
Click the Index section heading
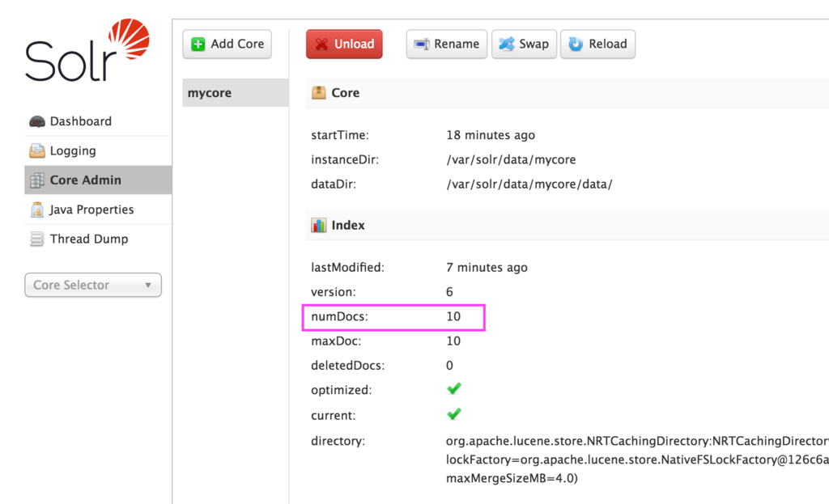[x=348, y=226]
